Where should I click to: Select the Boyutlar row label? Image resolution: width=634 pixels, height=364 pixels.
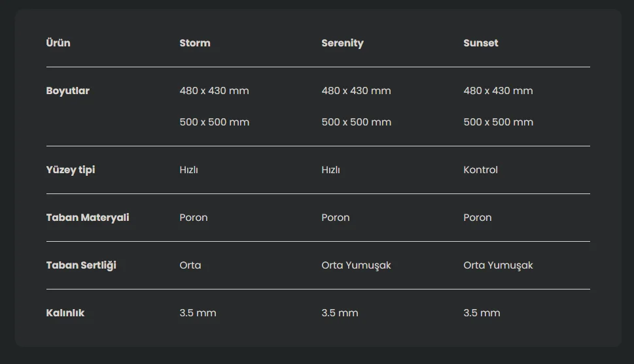click(x=67, y=91)
